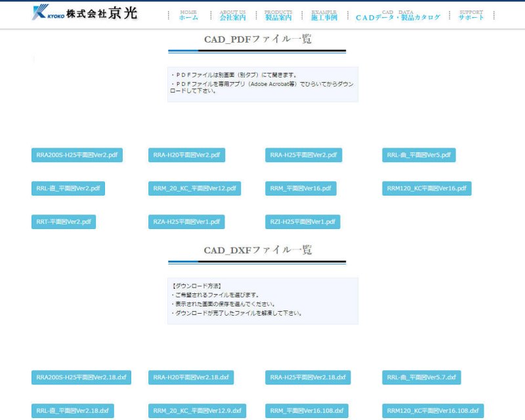
Task: Go to 会社案内 (About Us) page
Action: 232,16
